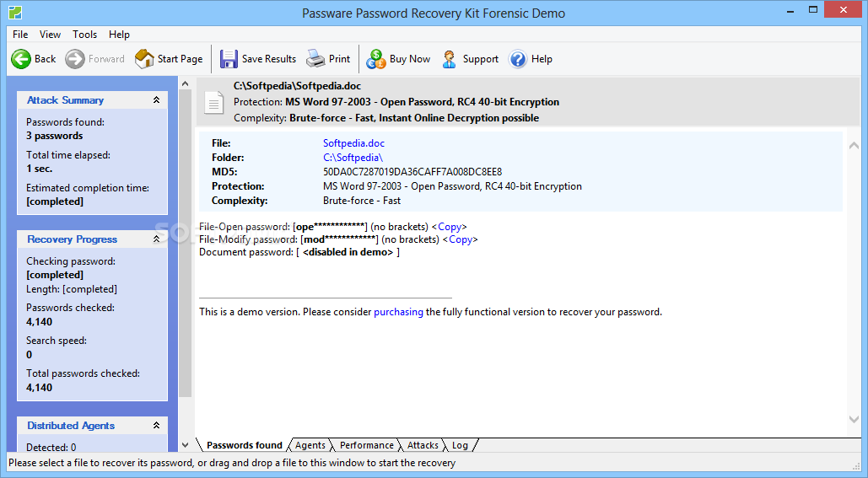Follow the purchasing link
The height and width of the screenshot is (478, 868).
tap(398, 312)
